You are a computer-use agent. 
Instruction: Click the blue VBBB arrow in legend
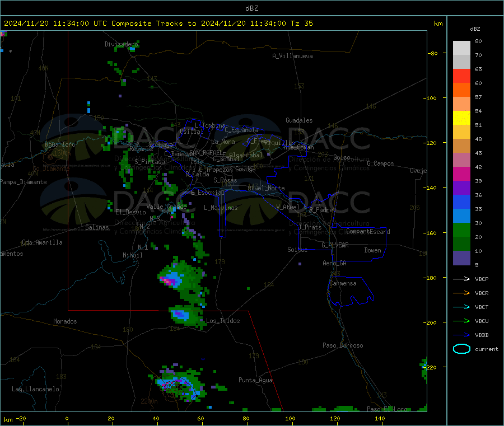(461, 335)
